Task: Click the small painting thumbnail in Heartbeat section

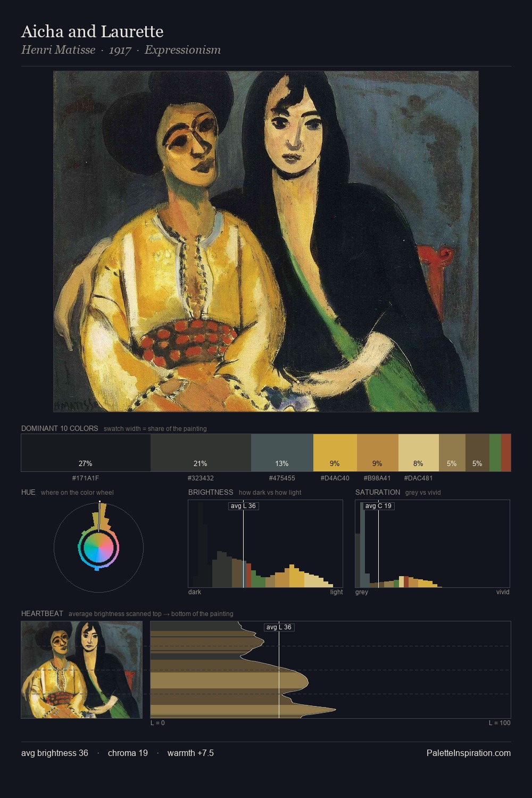Action: tap(82, 670)
